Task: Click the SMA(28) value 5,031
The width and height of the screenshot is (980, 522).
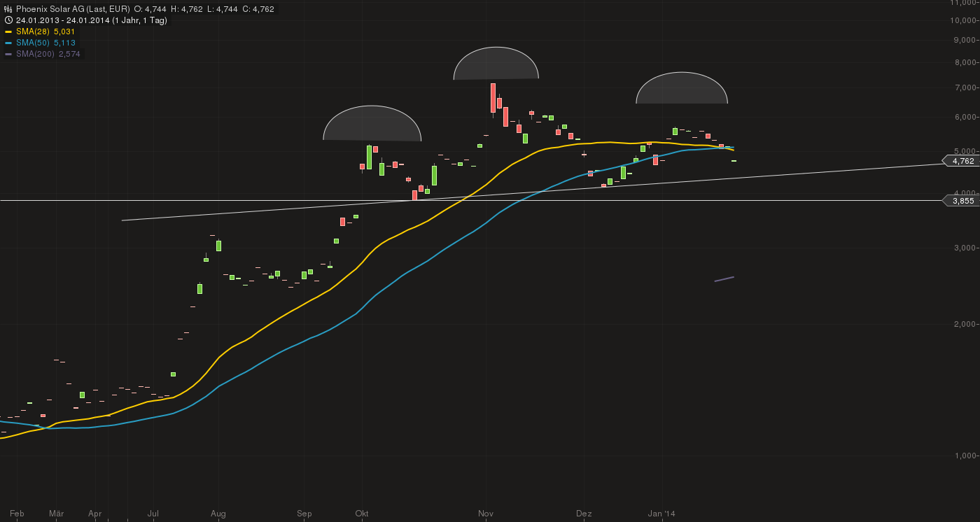Action: point(64,31)
